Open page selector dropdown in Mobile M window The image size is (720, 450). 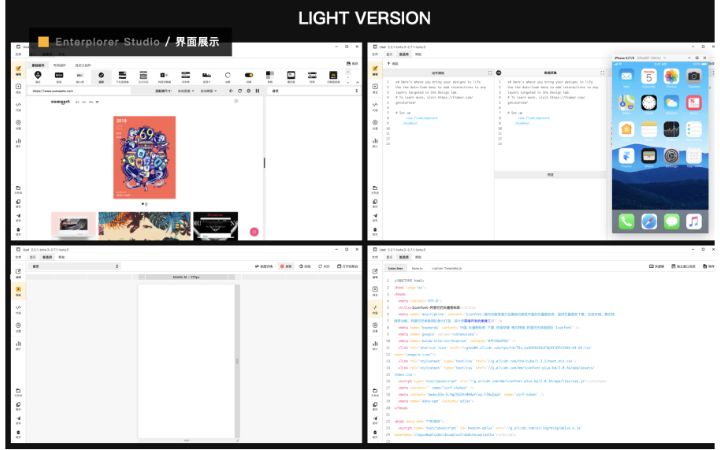[x=75, y=266]
